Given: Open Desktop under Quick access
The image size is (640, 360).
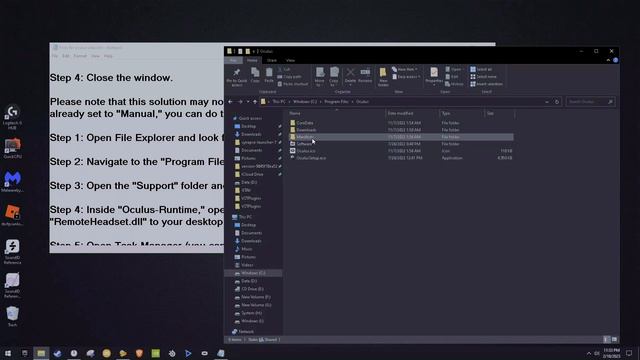Looking at the screenshot, I should tap(249, 126).
